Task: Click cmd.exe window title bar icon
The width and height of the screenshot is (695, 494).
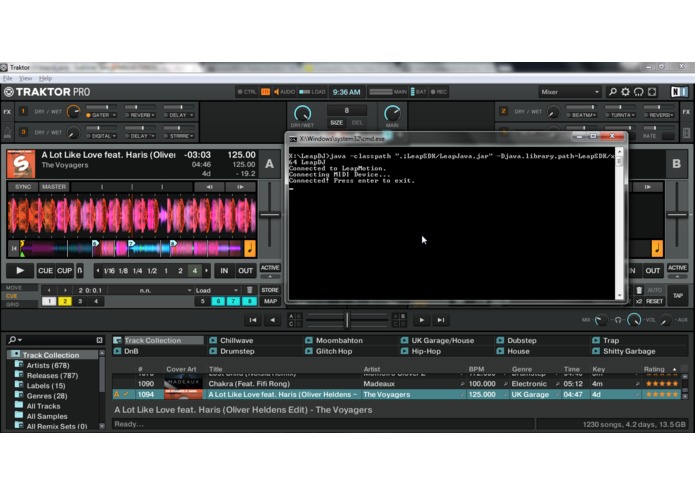Action: [293, 139]
